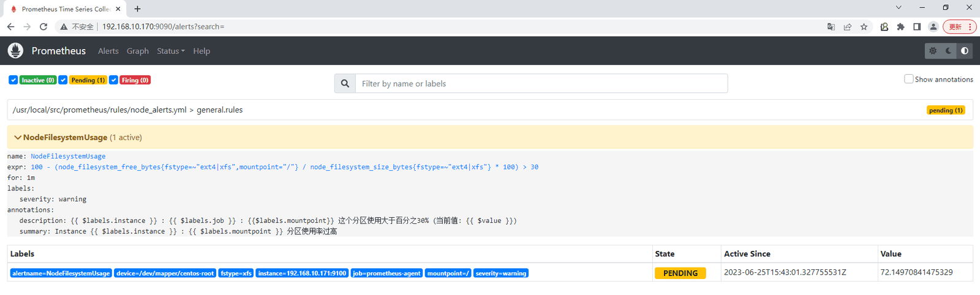Bookmark page with star icon
Image resolution: width=980 pixels, height=295 pixels.
pos(864,26)
